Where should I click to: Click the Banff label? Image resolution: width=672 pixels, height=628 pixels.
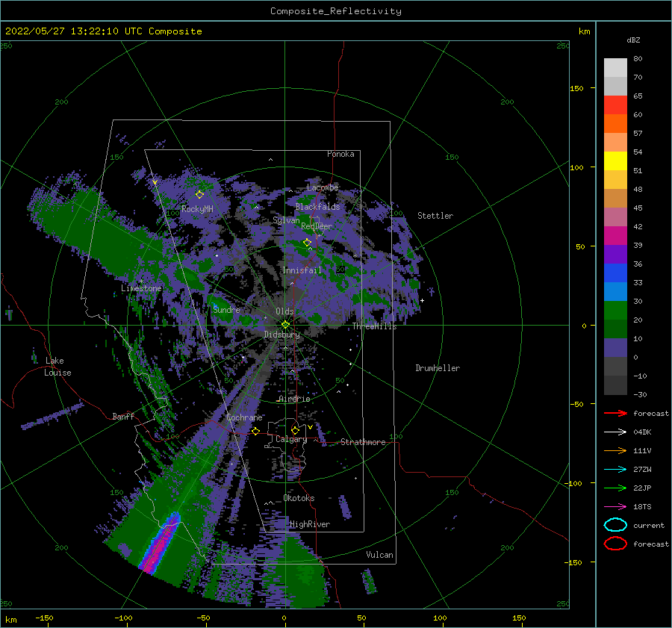(x=123, y=416)
